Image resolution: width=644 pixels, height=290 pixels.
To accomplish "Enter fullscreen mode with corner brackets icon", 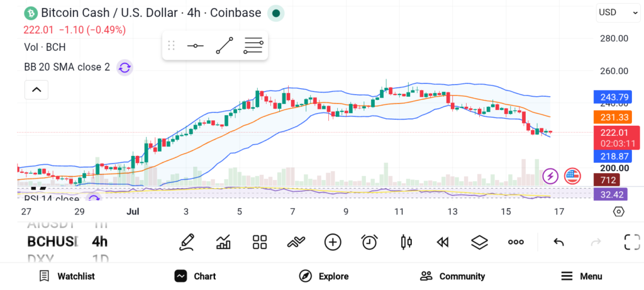I will (x=632, y=242).
